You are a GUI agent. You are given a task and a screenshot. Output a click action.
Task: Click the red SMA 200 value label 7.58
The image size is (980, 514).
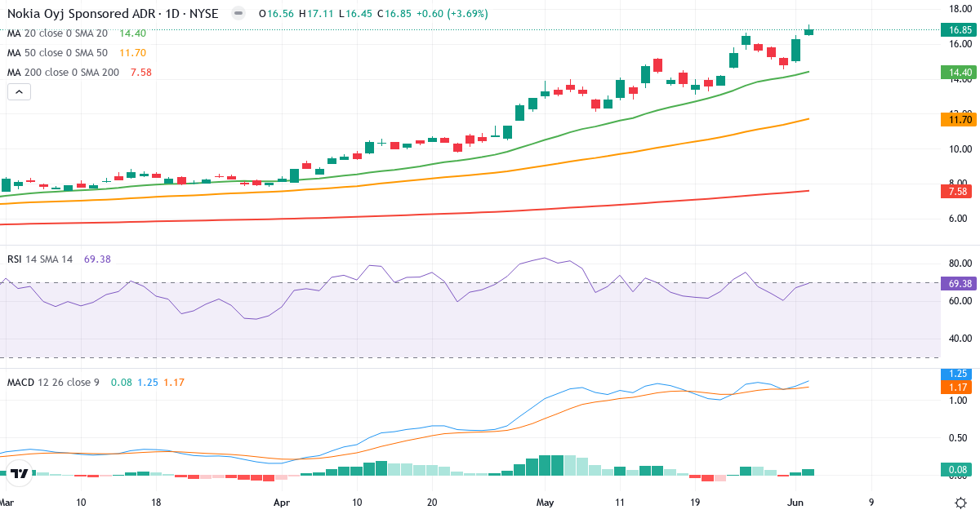[x=955, y=192]
